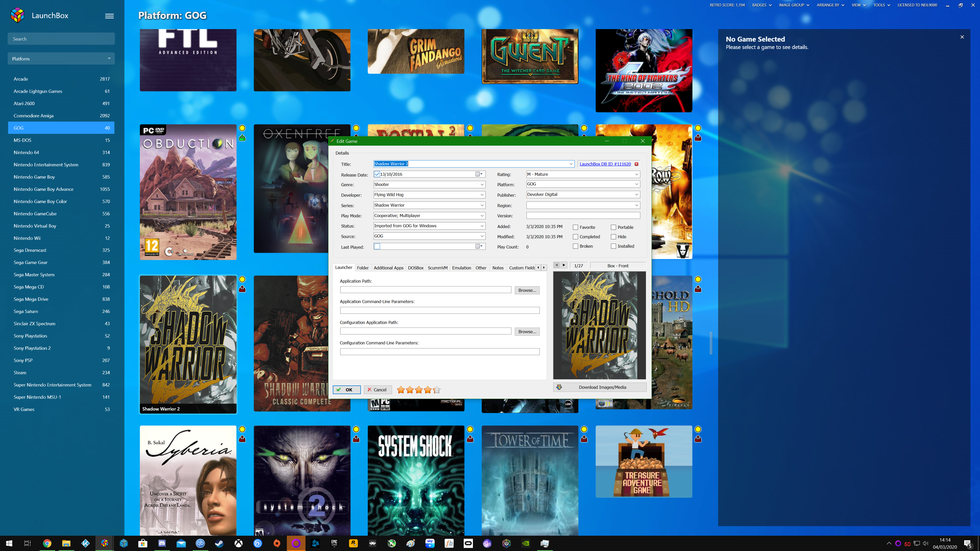Viewport: 980px width, 551px height.
Task: Open the BADGES menu
Action: [762, 5]
